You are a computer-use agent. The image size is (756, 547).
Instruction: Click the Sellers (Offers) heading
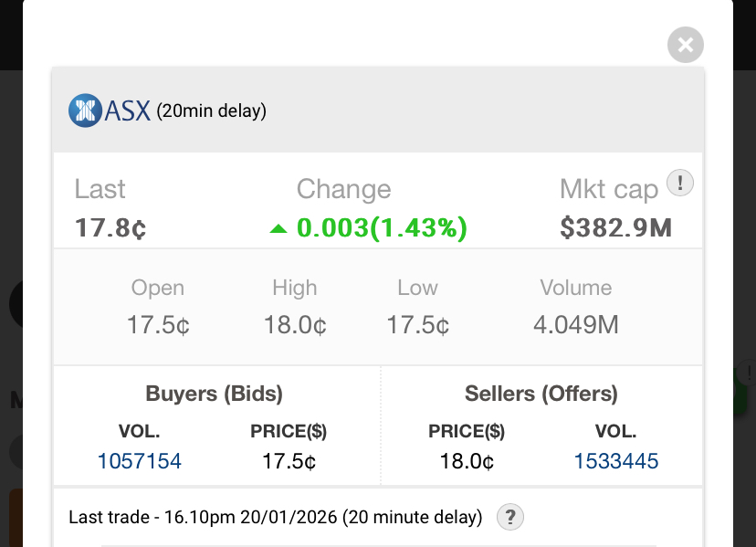[x=541, y=394]
